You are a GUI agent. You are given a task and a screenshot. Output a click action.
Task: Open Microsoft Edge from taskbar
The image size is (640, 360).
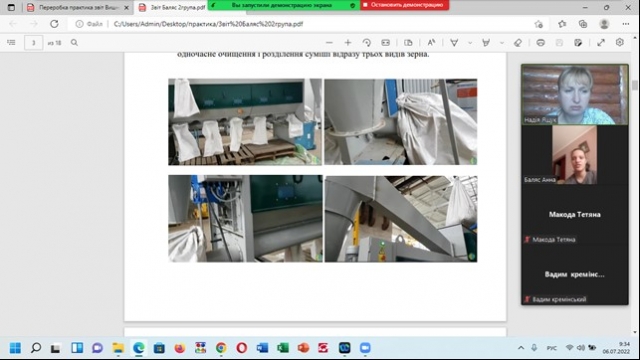click(139, 348)
